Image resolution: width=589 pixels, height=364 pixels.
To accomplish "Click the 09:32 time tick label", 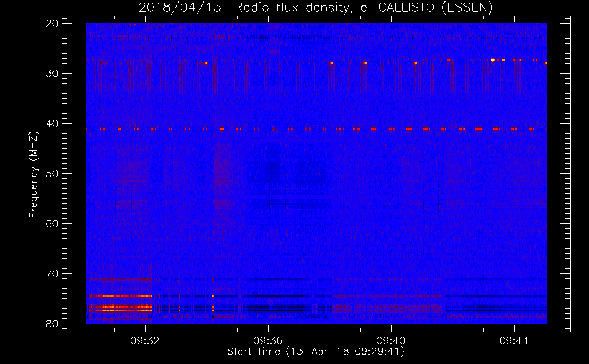I will click(x=145, y=341).
